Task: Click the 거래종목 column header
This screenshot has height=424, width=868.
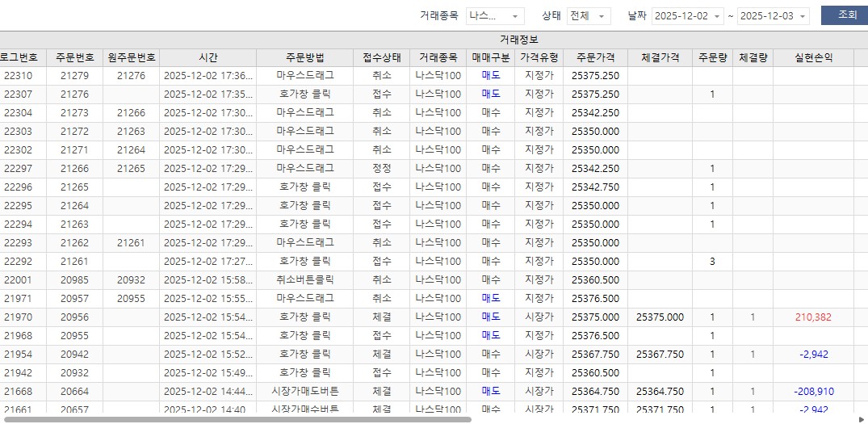Action: tap(438, 57)
